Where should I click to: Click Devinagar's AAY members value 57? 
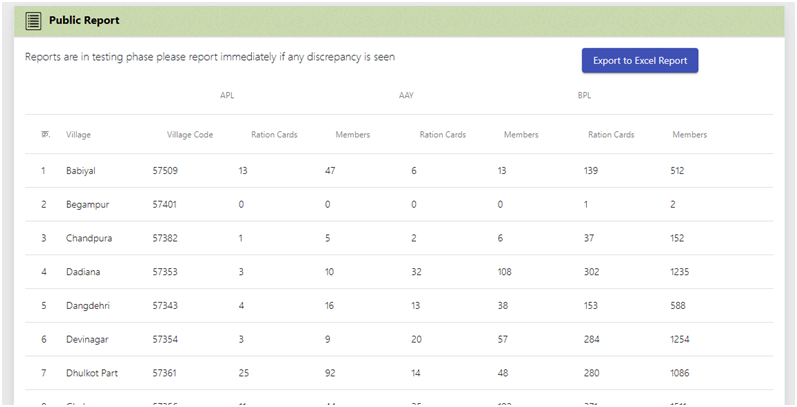click(502, 339)
